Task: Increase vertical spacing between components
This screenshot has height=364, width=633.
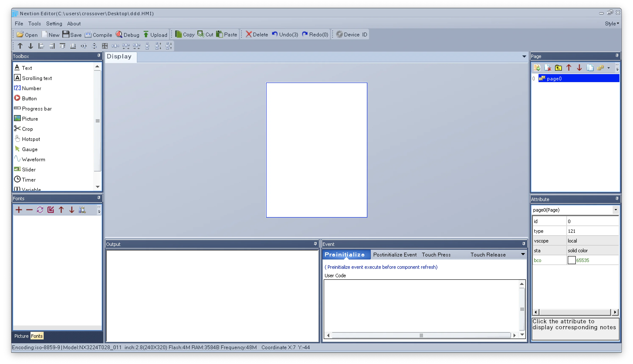Action: click(158, 46)
